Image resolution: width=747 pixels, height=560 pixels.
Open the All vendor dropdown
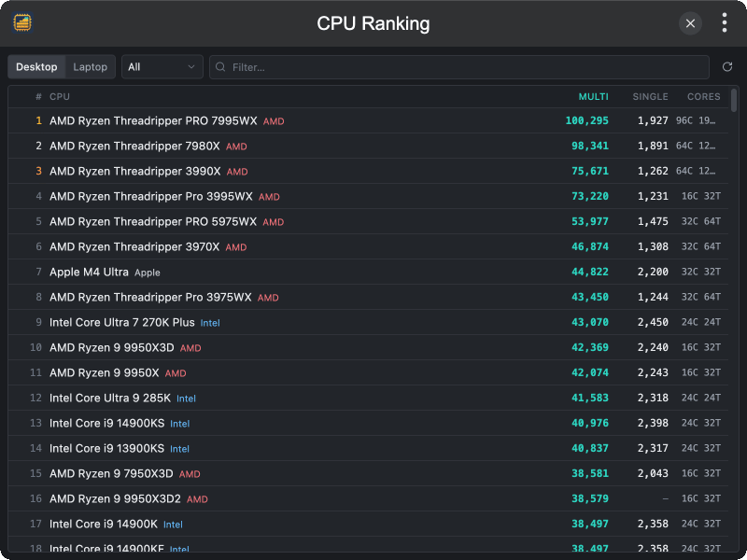pyautogui.click(x=162, y=66)
